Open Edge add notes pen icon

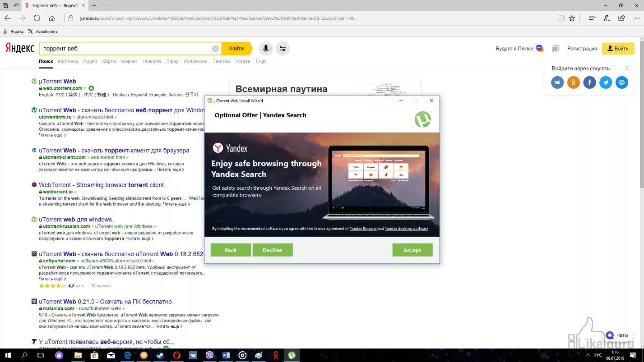pyautogui.click(x=607, y=18)
